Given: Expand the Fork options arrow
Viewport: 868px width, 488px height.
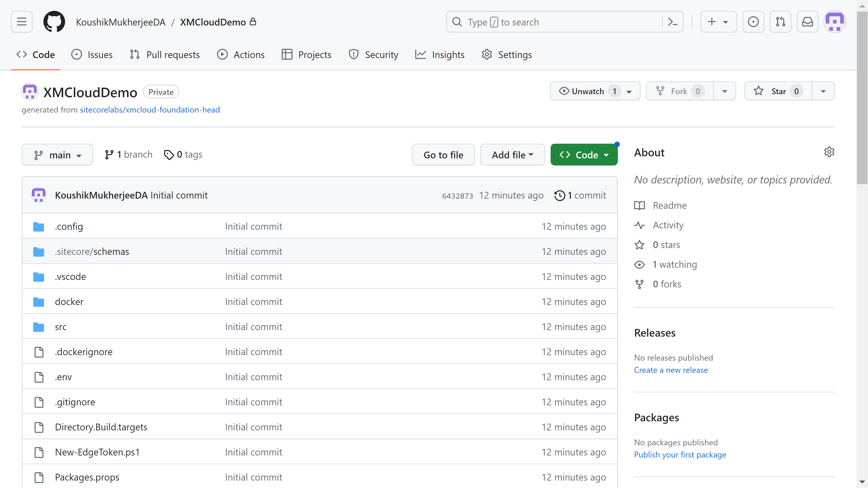Looking at the screenshot, I should click(724, 91).
